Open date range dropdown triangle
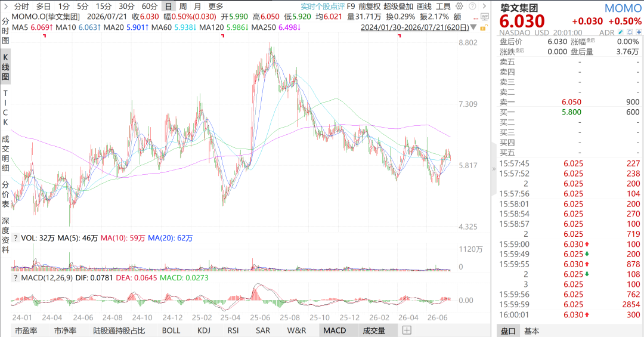Screen dimensions: 644x337 tap(473, 27)
